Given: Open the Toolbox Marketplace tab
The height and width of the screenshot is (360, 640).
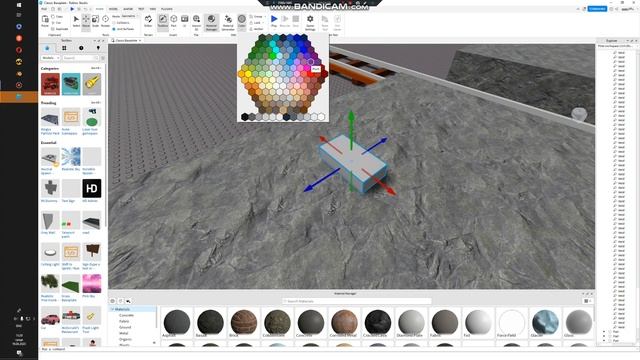Looking at the screenshot, I should 47,48.
